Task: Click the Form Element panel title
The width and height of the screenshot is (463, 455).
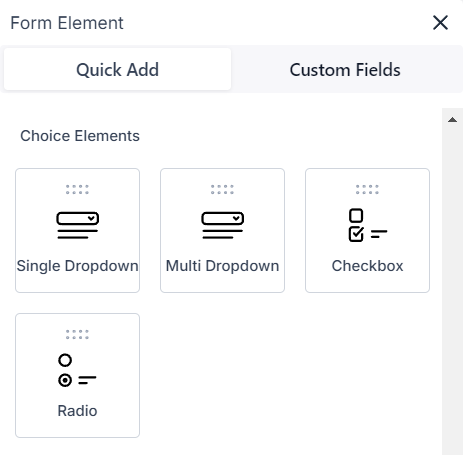Action: coord(67,23)
